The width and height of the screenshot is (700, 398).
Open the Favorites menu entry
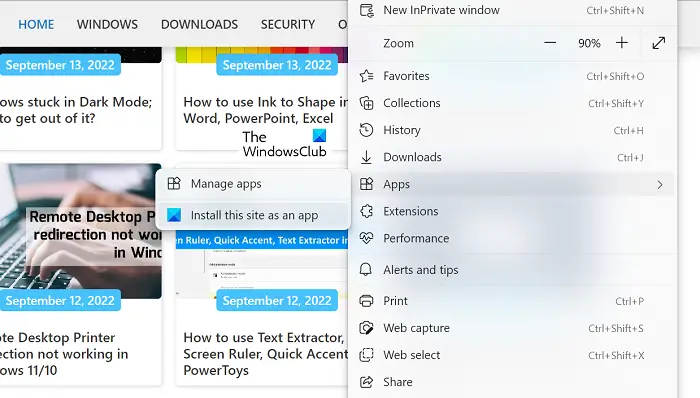coord(512,76)
